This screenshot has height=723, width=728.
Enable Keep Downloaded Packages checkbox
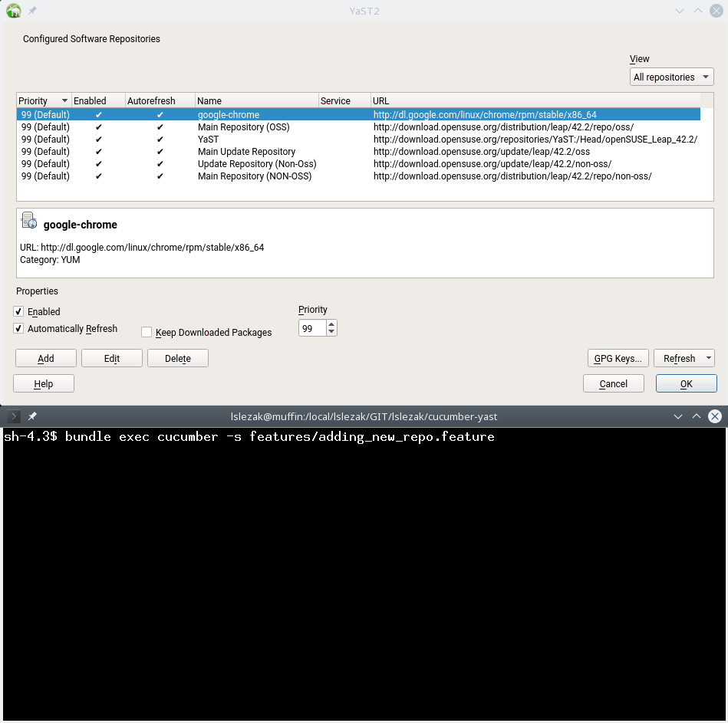point(147,333)
